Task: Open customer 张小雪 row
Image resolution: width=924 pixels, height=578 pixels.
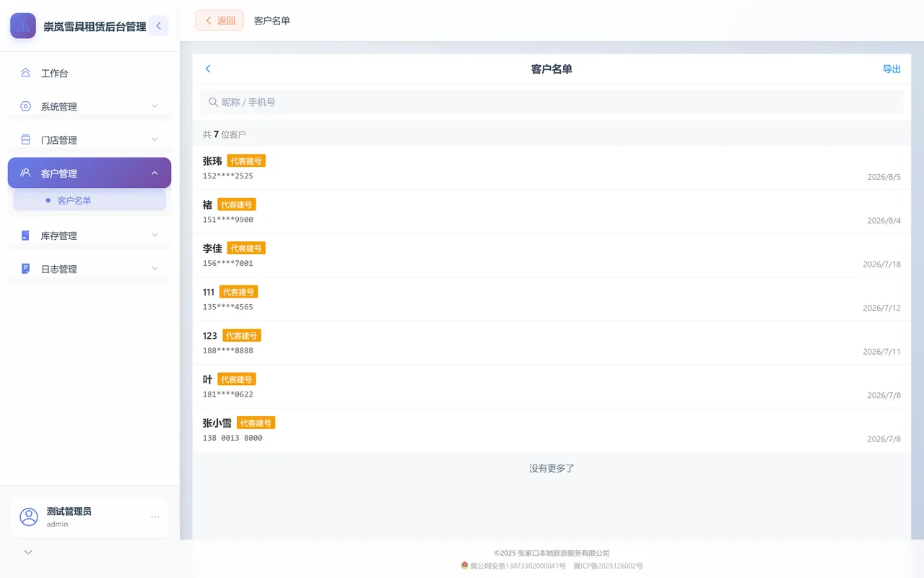Action: coord(552,431)
